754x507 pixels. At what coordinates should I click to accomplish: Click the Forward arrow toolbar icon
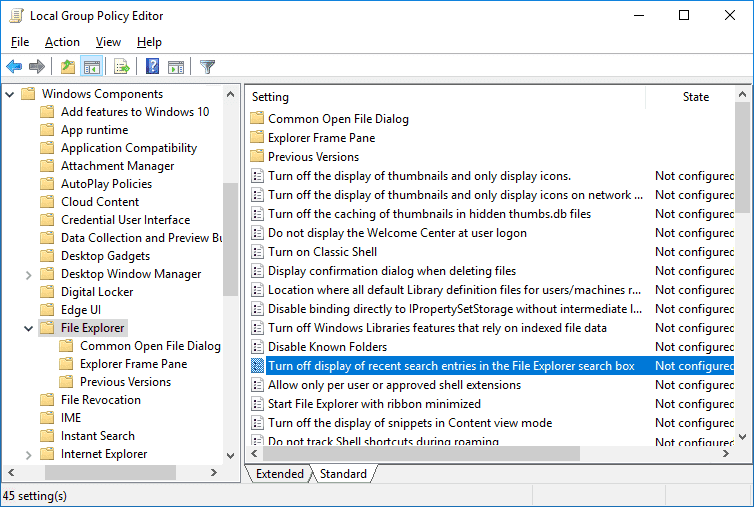37,66
